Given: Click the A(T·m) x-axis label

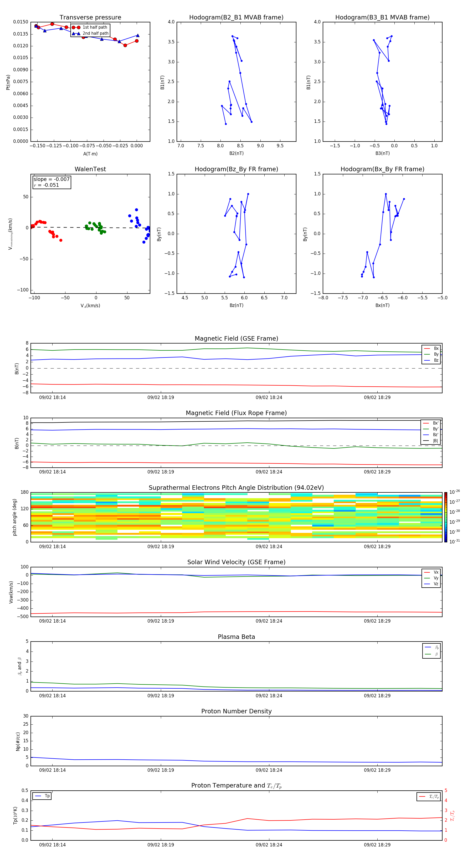Looking at the screenshot, I should pos(90,154).
